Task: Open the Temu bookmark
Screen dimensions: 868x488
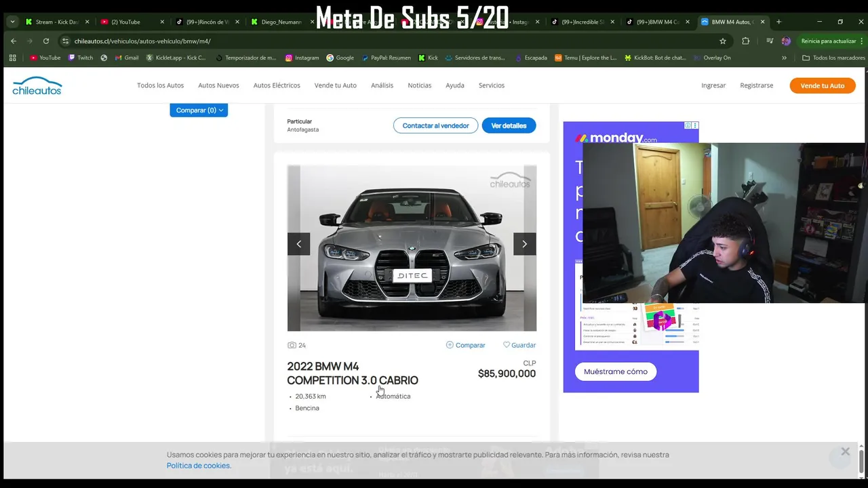Action: [x=586, y=58]
